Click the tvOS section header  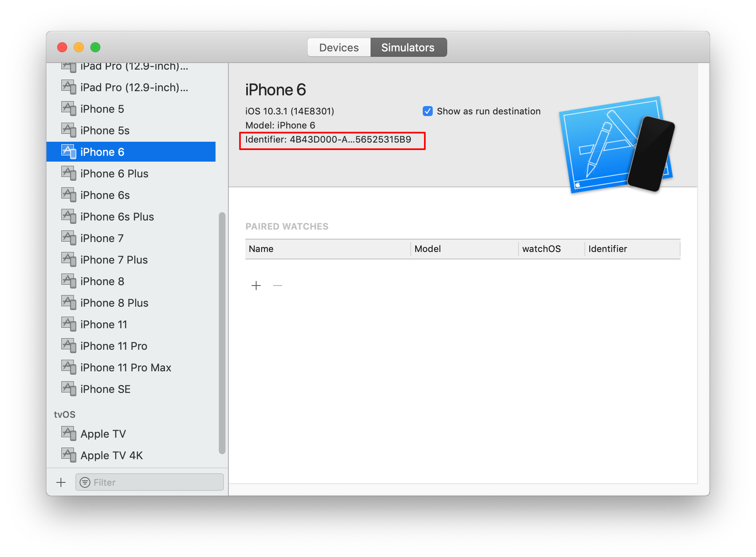65,414
